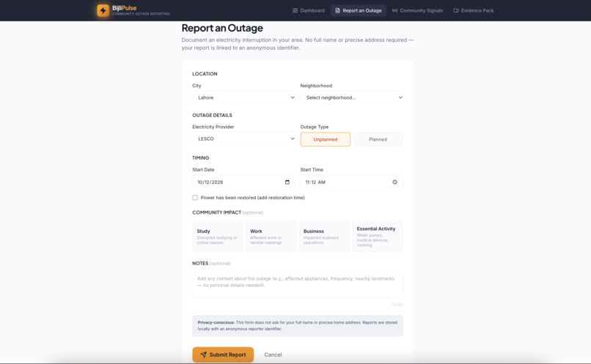Click the calendar icon in Start Date
The width and height of the screenshot is (591, 364).
[x=287, y=182]
